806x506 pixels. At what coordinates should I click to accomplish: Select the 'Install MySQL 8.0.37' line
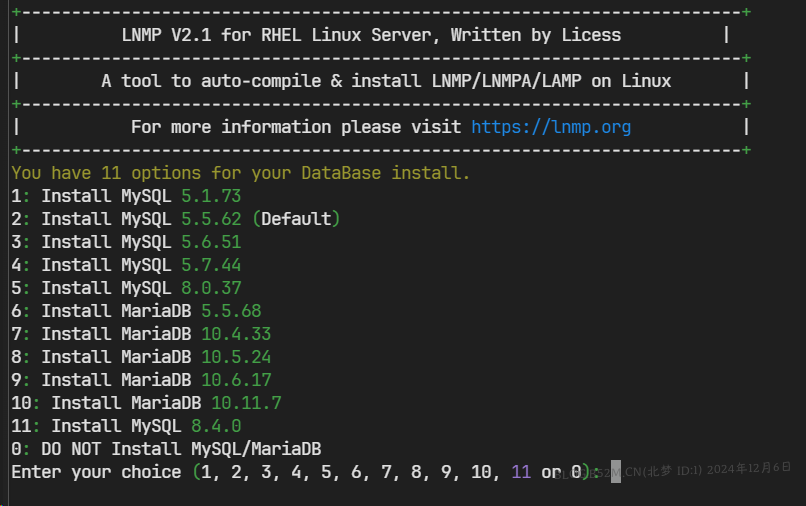click(x=126, y=288)
